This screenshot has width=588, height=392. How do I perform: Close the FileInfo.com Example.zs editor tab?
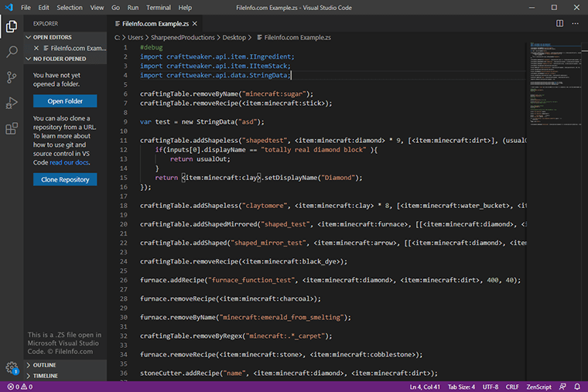(x=197, y=24)
